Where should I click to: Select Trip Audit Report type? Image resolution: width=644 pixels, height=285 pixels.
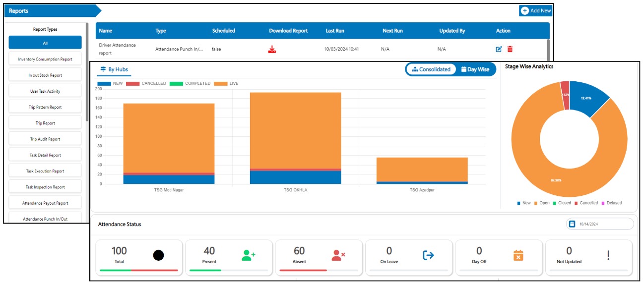pos(45,139)
